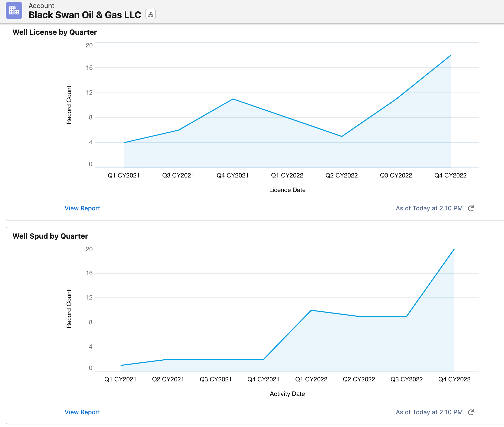Click the timestamp on Well License chart

click(x=429, y=208)
